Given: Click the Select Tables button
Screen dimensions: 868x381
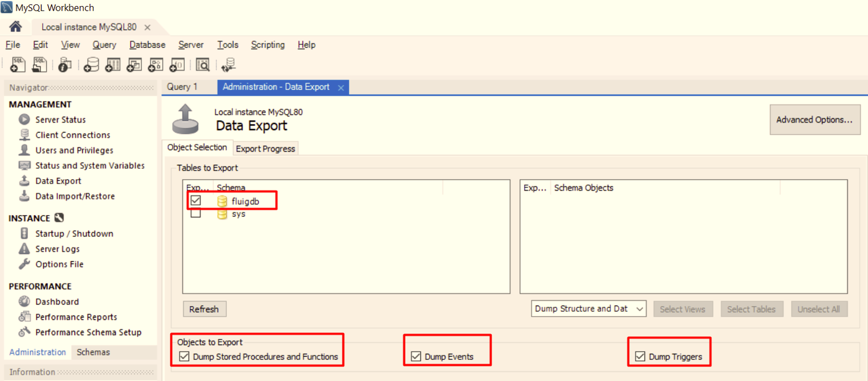Looking at the screenshot, I should pos(751,309).
